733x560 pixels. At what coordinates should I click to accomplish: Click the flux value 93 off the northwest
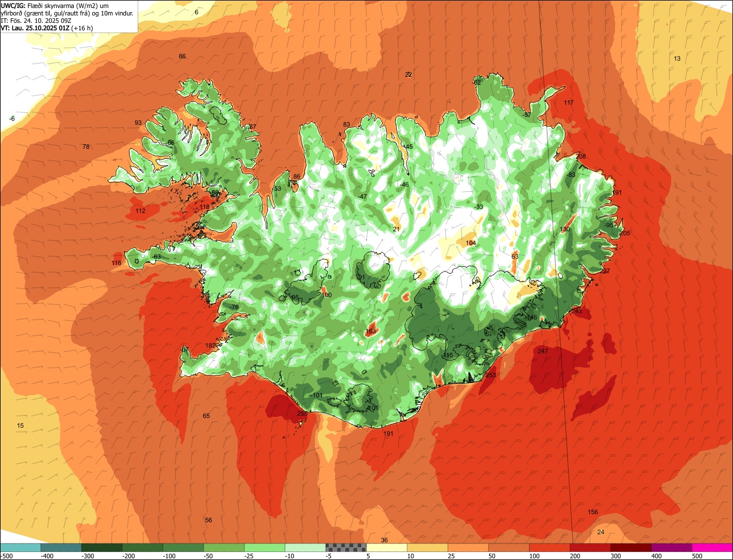pyautogui.click(x=138, y=123)
